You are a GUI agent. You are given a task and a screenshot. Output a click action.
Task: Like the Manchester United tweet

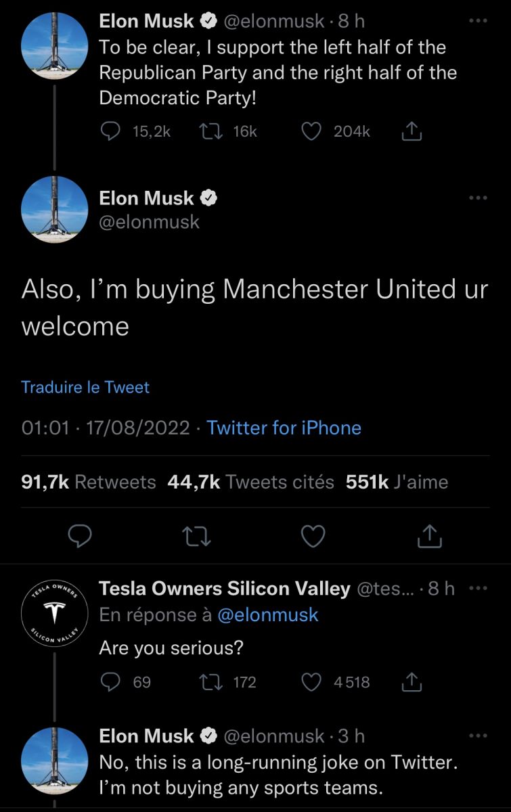coord(313,536)
